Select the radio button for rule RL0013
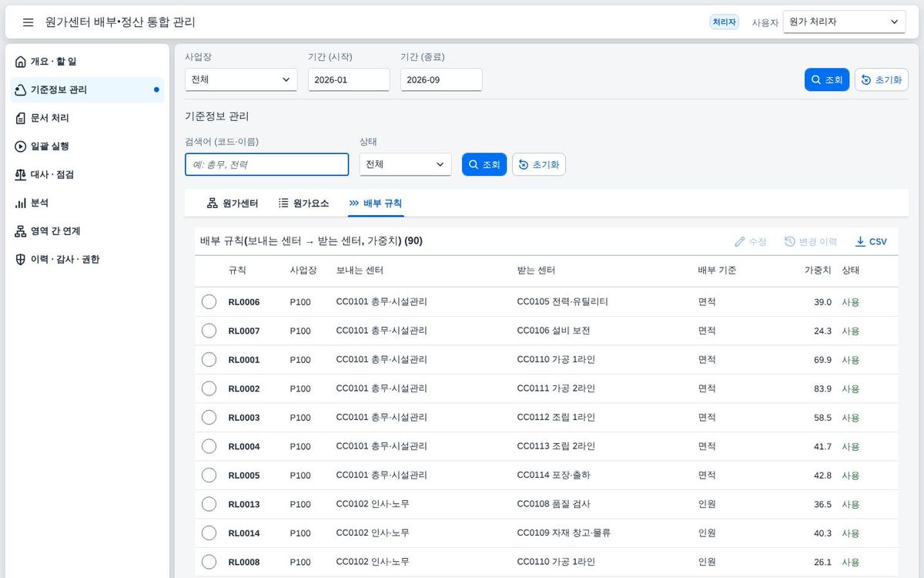The image size is (924, 578). pyautogui.click(x=209, y=504)
